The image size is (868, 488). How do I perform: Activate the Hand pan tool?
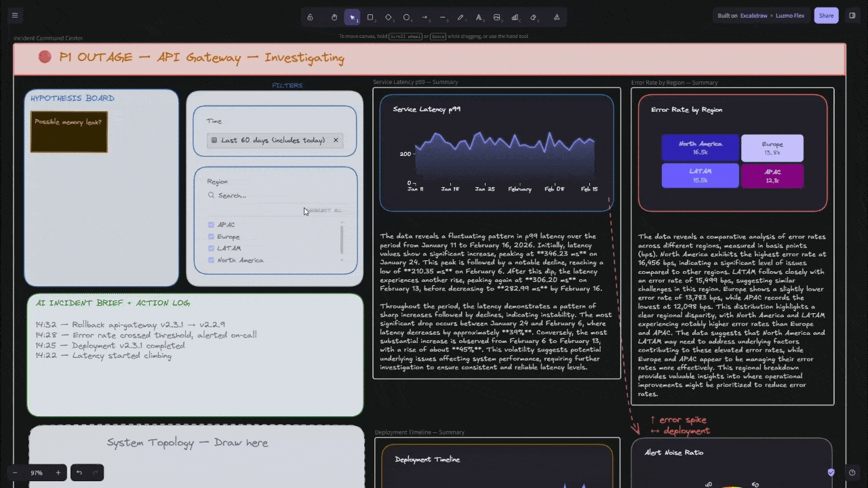coord(334,17)
